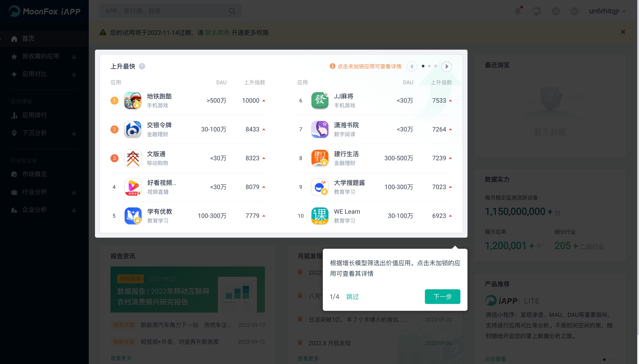Open 行业分析 in the sidebar
This screenshot has height=364, width=639.
click(44, 192)
